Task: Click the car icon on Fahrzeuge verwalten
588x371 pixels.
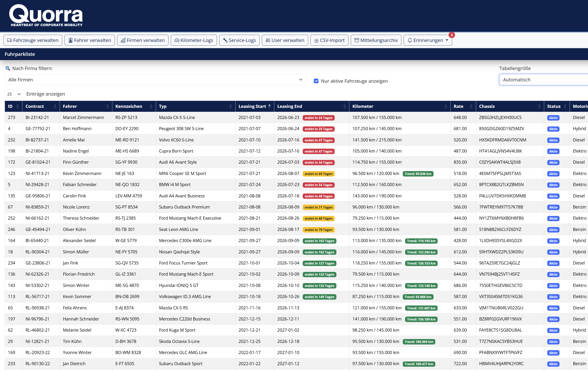Action: 10,40
